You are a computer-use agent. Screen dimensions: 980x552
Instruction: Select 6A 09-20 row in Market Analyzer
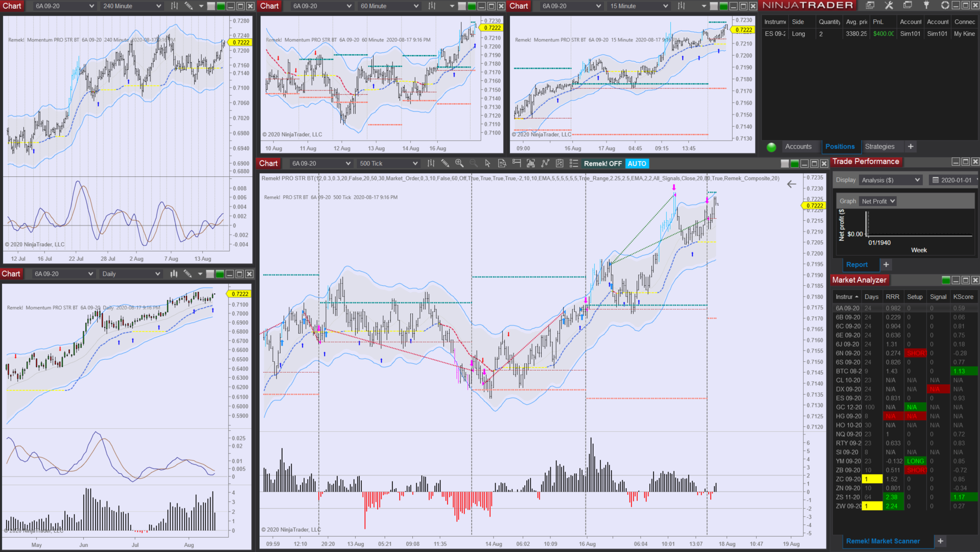click(x=905, y=308)
